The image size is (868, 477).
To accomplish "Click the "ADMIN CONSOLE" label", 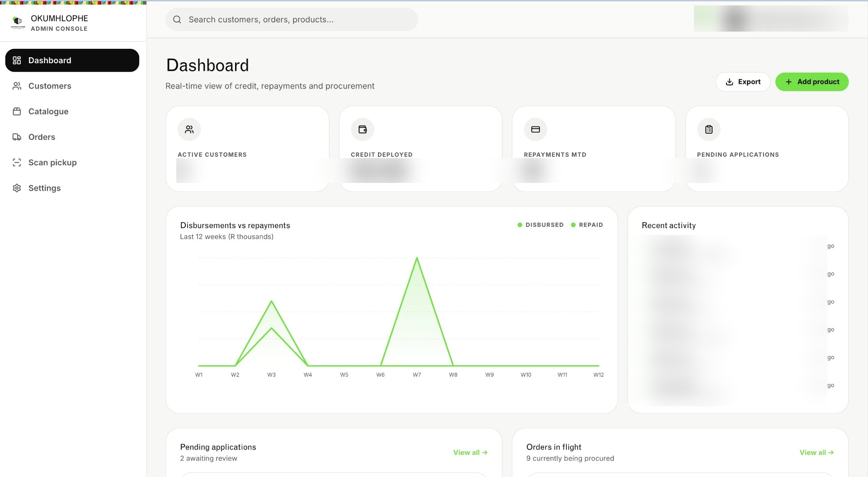I will click(x=59, y=28).
